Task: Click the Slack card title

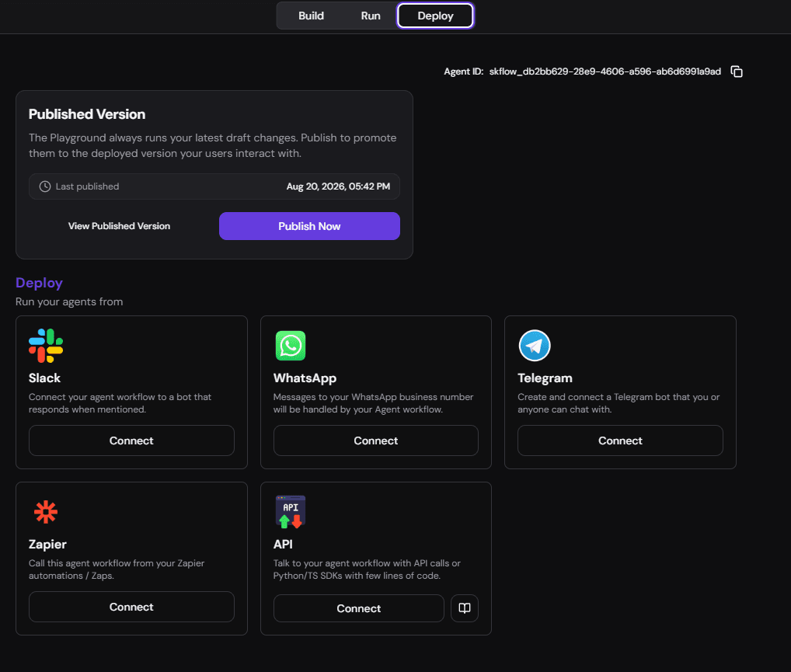Action: click(44, 378)
